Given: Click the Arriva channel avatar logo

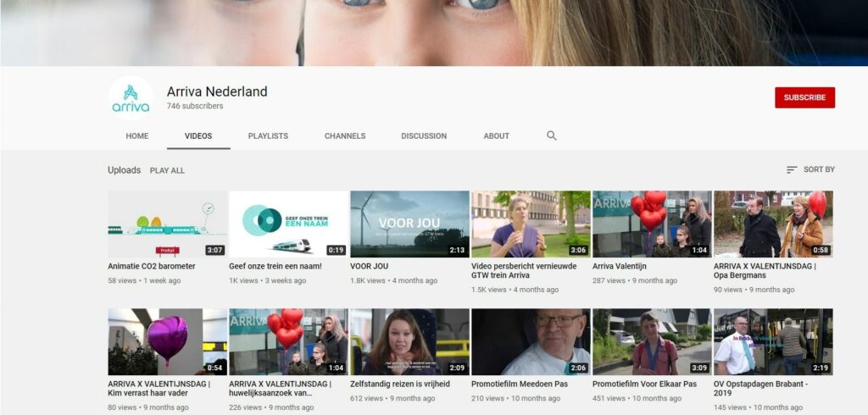Looking at the screenshot, I should (131, 98).
